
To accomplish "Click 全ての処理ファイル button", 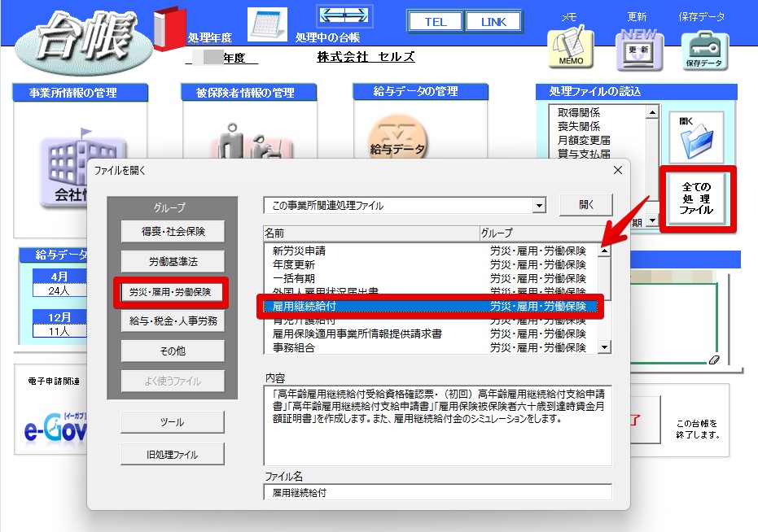I will tap(698, 198).
